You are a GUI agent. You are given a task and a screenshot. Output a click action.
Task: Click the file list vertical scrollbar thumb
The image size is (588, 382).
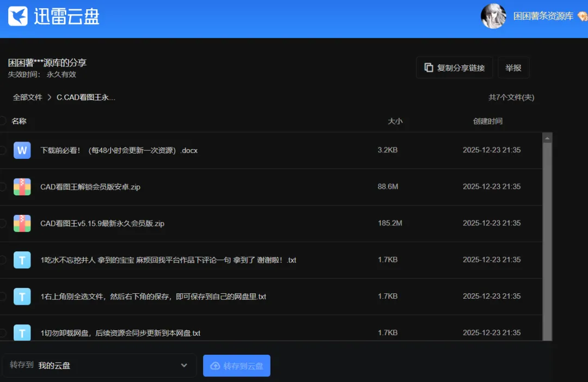[x=547, y=242]
